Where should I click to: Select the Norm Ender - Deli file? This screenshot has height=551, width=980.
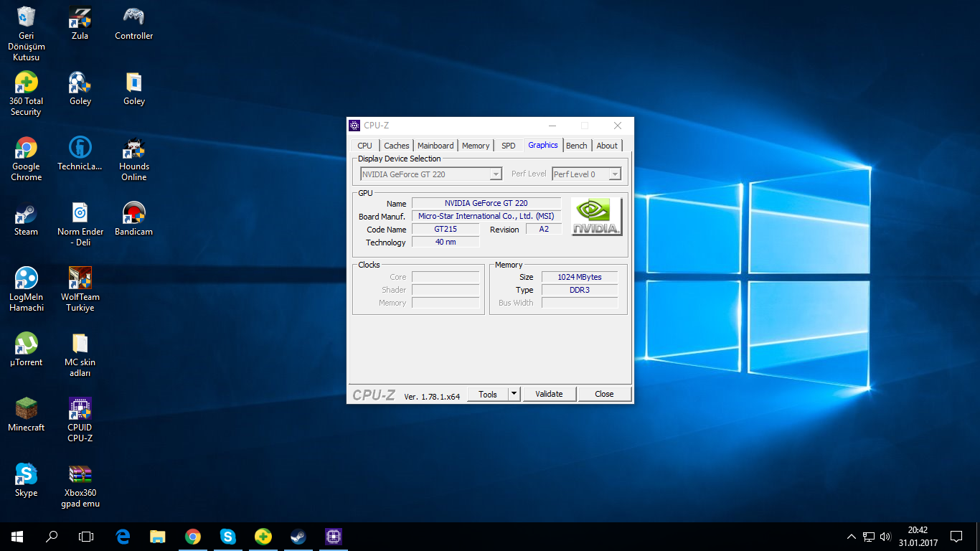[80, 225]
